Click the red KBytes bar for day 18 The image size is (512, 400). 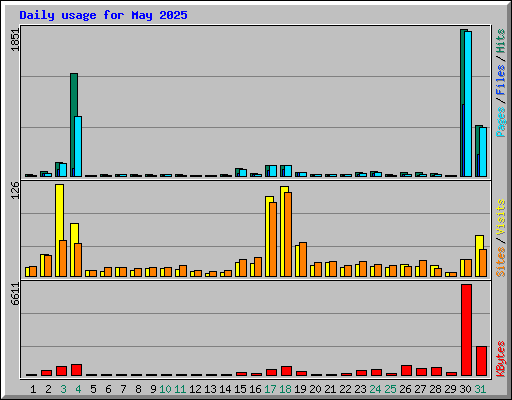pos(286,371)
